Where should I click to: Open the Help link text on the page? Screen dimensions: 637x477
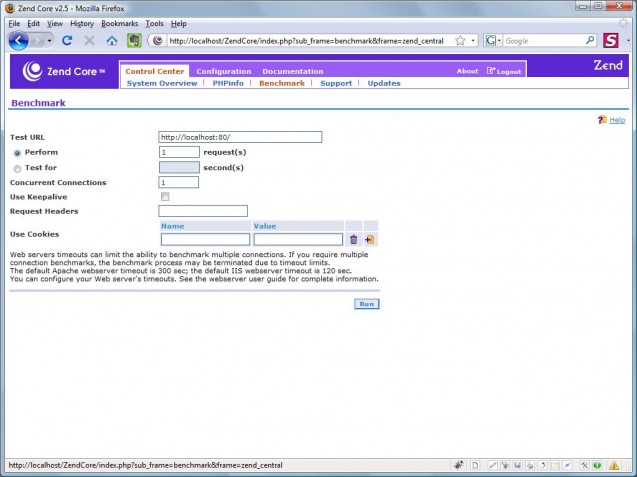617,120
